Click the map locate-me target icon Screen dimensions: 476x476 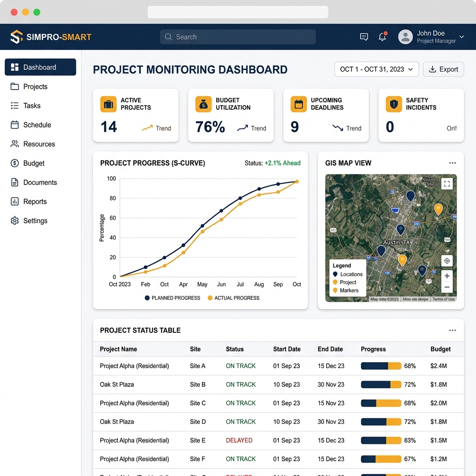[x=447, y=261]
